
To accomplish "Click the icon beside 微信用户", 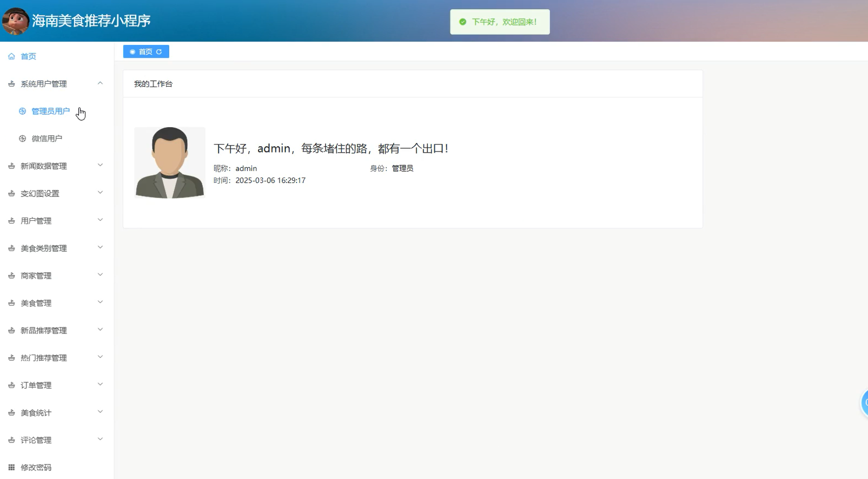I will pyautogui.click(x=22, y=139).
